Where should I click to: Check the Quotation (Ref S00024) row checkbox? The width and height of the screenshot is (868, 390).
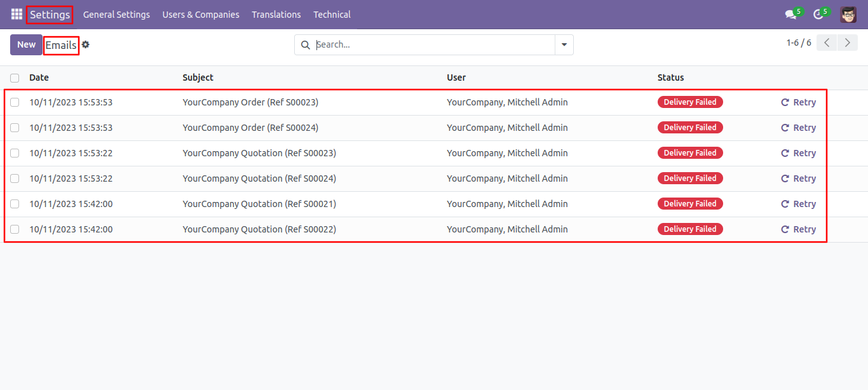pos(15,178)
